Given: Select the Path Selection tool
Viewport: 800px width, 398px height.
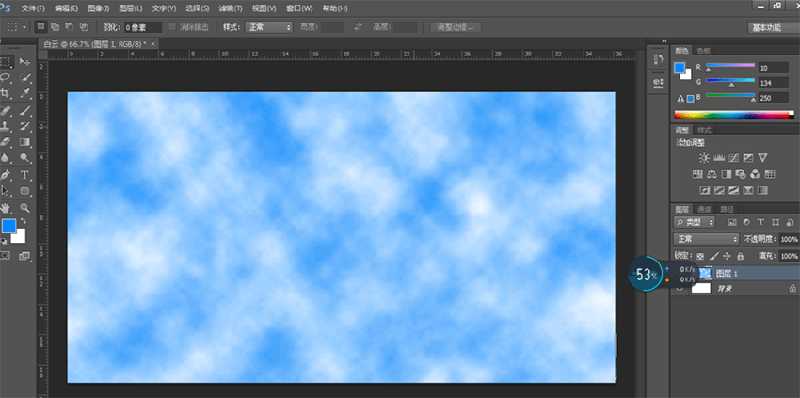Looking at the screenshot, I should point(6,191).
